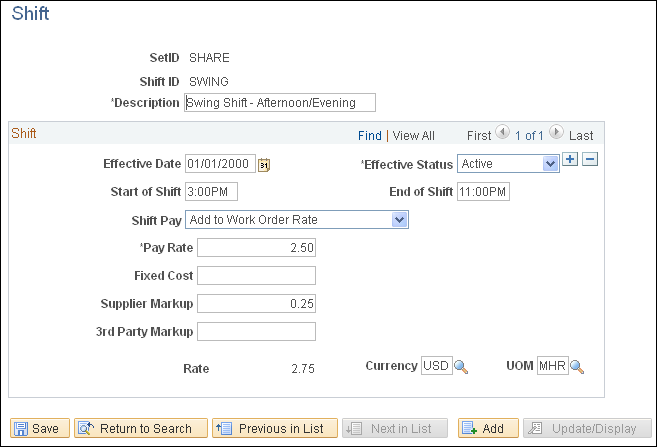Click the empty Fixed Cost field
Image resolution: width=657 pixels, height=447 pixels.
click(256, 276)
